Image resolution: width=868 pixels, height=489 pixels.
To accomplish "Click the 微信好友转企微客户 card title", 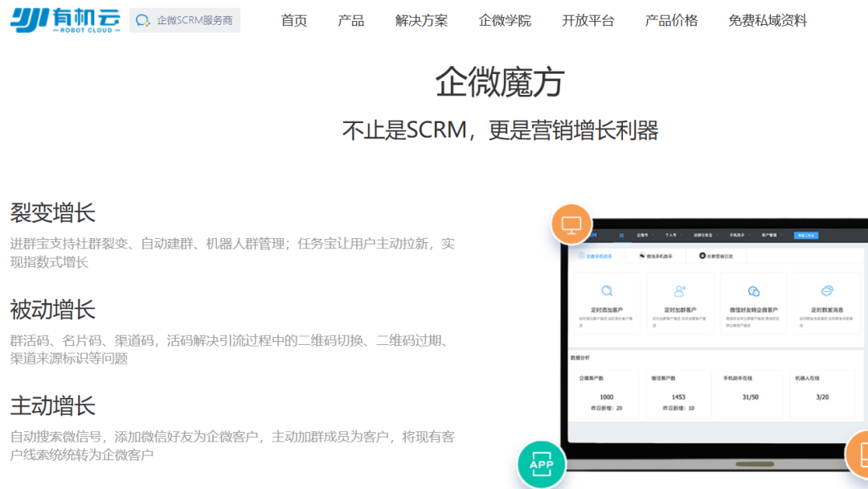I will 753,310.
